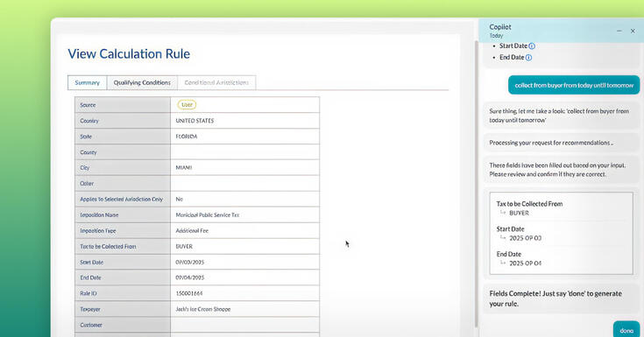Click the Additional Fee imposition type

(x=192, y=231)
